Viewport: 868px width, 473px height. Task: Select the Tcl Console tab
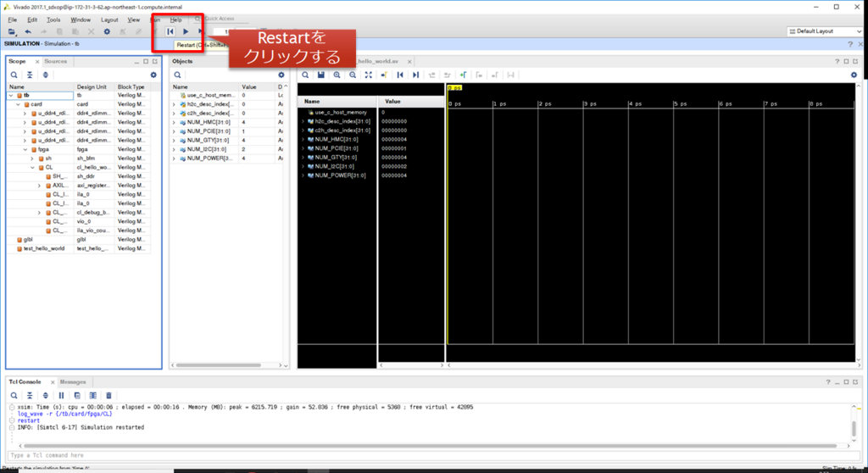[25, 382]
